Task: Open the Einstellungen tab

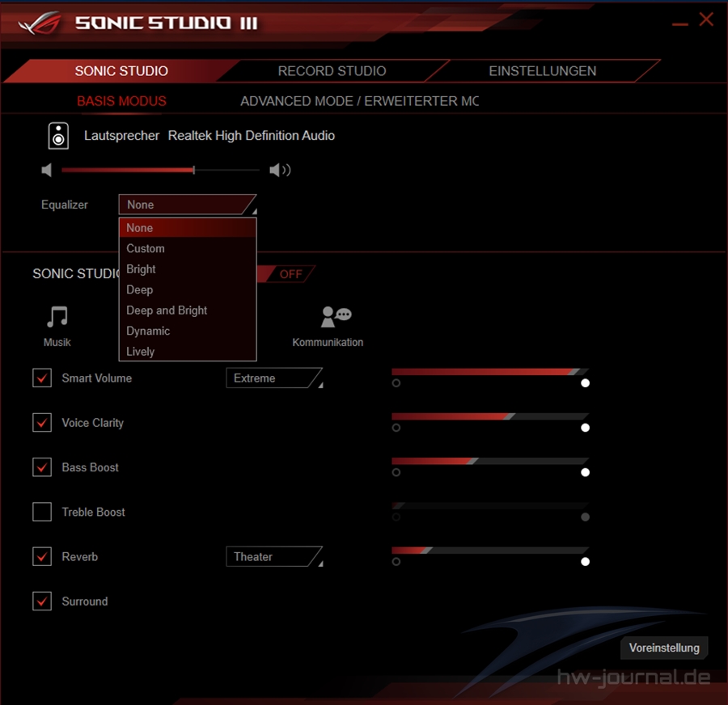Action: pyautogui.click(x=542, y=71)
